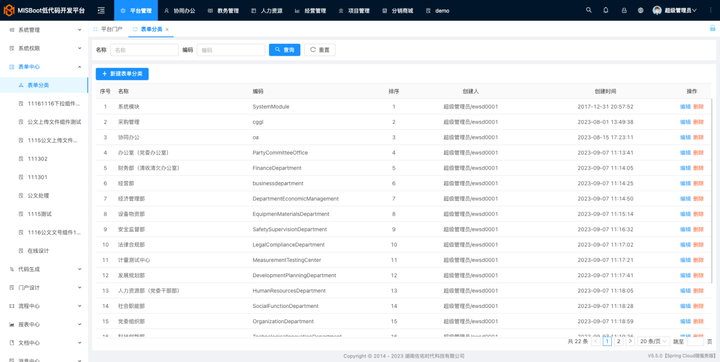
Task: Select 表单分类 in the sidebar
Action: tap(44, 85)
